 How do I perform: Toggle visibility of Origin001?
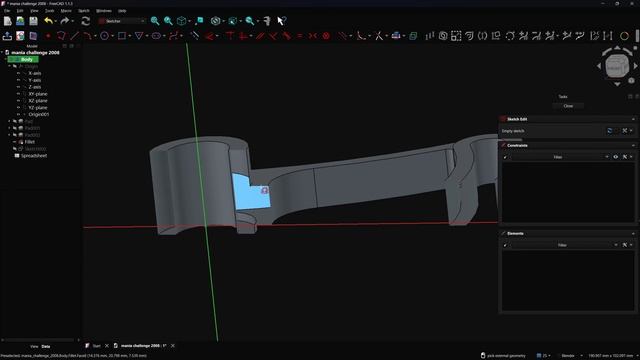tap(18, 115)
